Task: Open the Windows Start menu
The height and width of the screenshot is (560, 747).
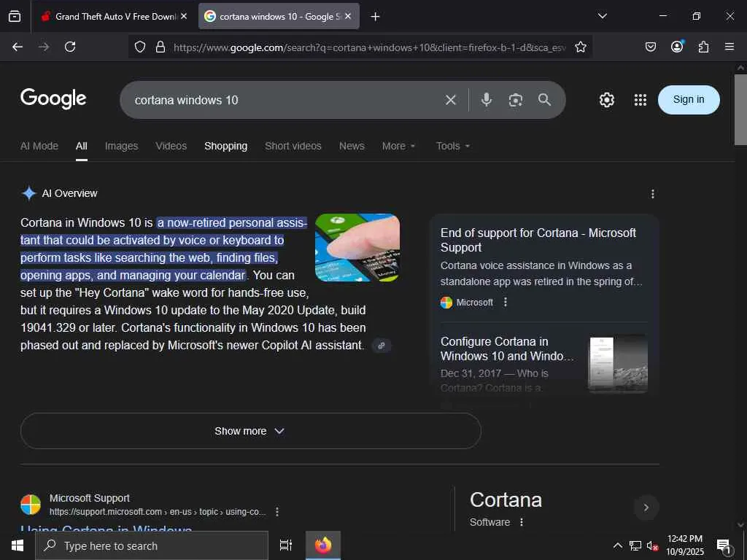Action: point(18,545)
